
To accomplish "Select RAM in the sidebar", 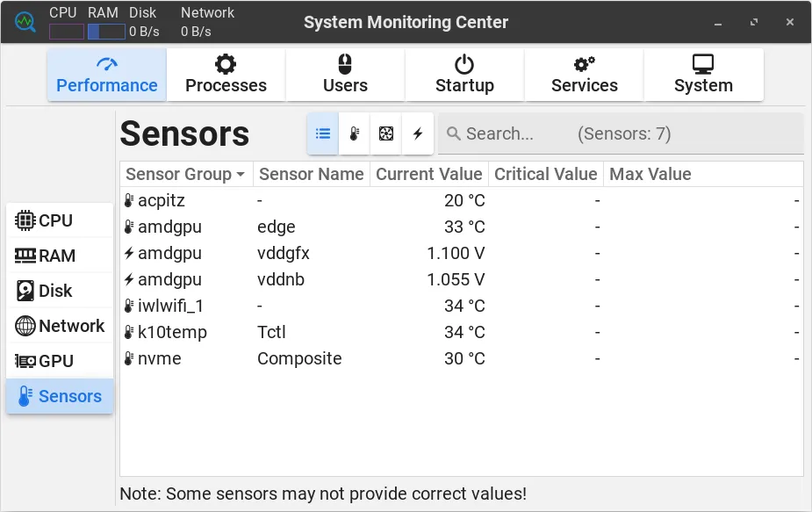I will coord(60,256).
